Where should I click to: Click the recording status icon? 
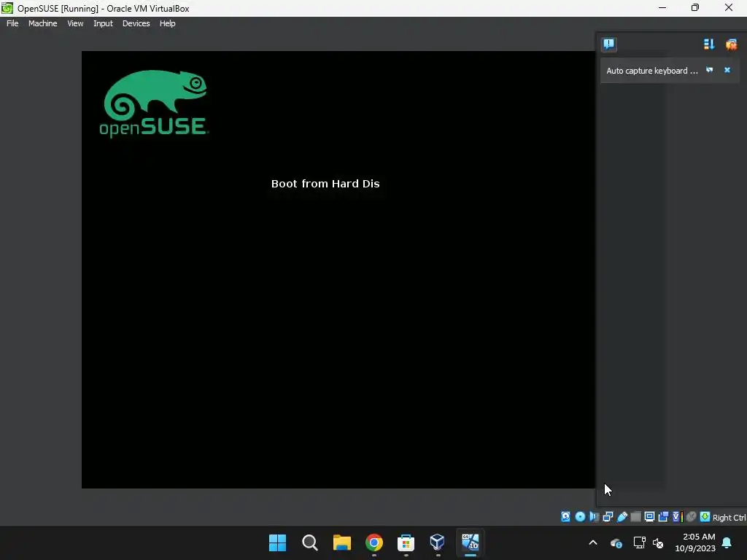(663, 517)
